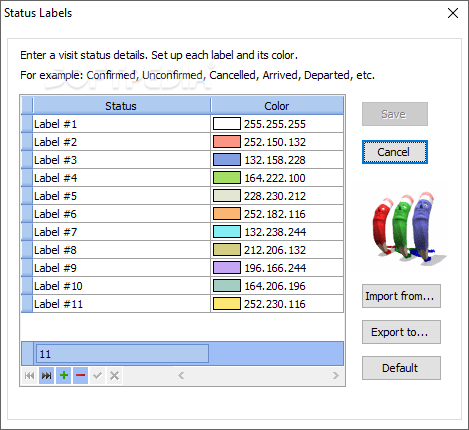
Task: Click the Color column header
Action: click(x=277, y=106)
